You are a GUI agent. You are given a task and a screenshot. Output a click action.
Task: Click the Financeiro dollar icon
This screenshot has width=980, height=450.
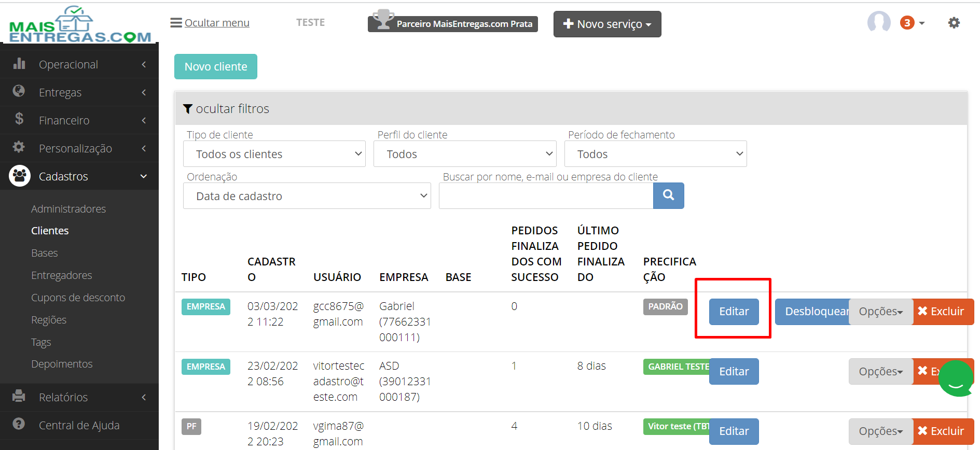[19, 119]
